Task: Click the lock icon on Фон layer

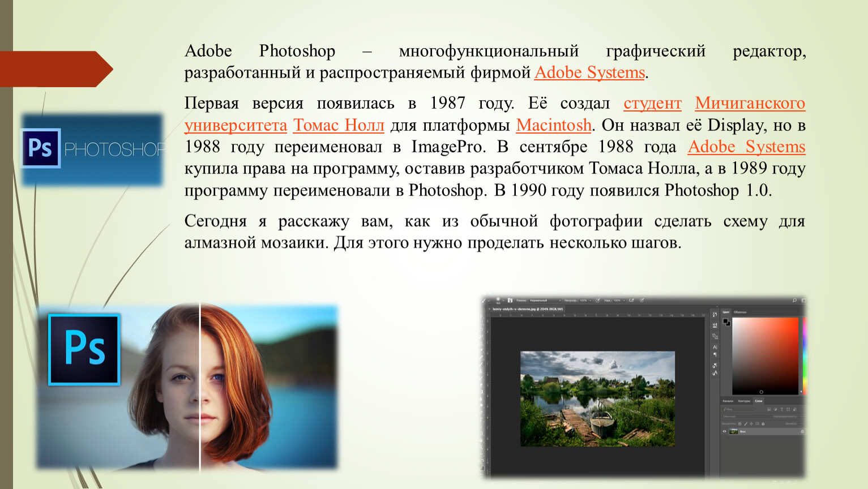Action: click(802, 431)
